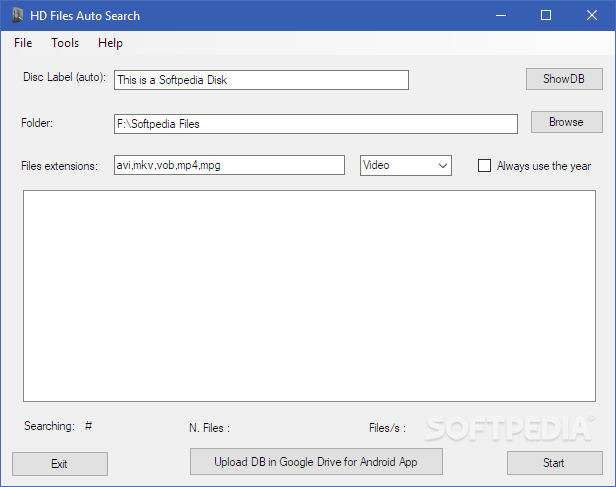
Task: Click the Folder: label
Action: pyautogui.click(x=37, y=123)
